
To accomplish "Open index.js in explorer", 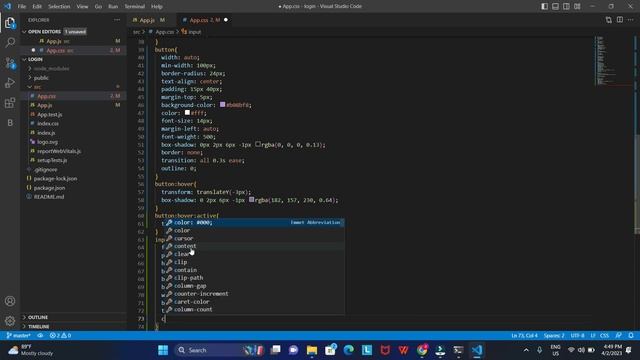I will click(x=46, y=133).
